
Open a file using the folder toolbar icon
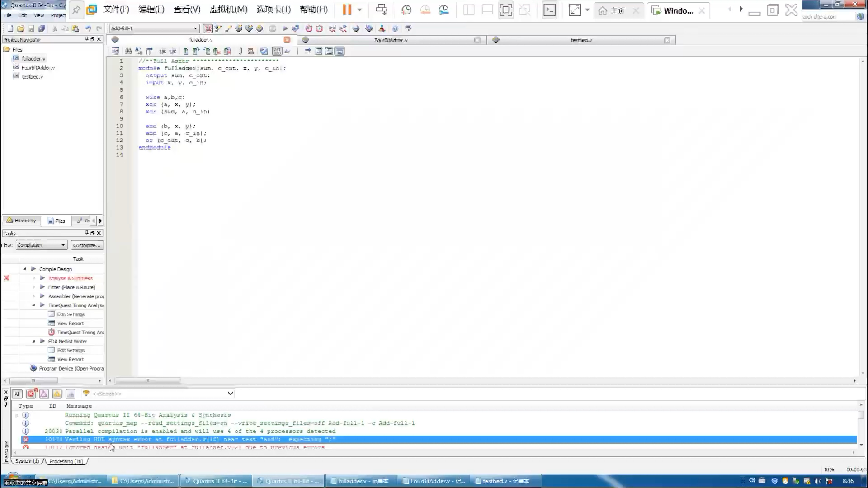21,28
